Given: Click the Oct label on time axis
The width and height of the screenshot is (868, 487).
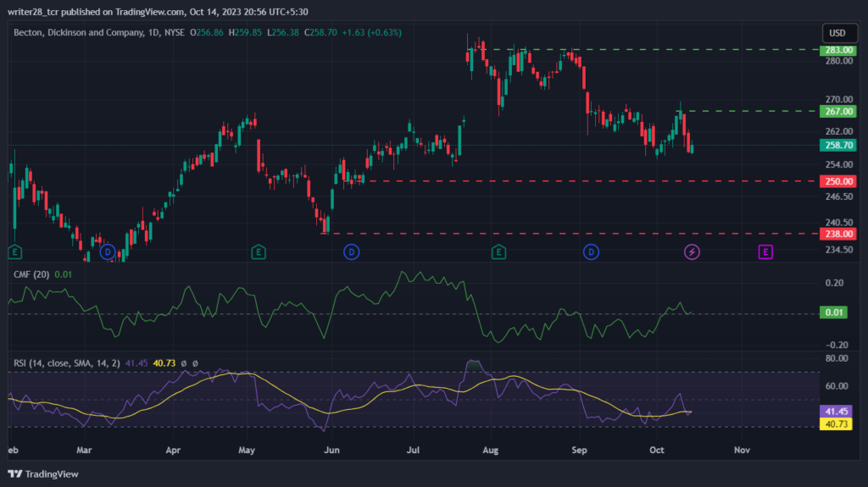Looking at the screenshot, I should (657, 450).
